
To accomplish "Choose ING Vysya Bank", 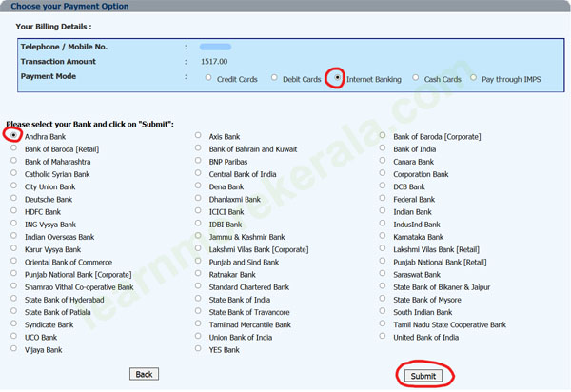I will click(14, 223).
